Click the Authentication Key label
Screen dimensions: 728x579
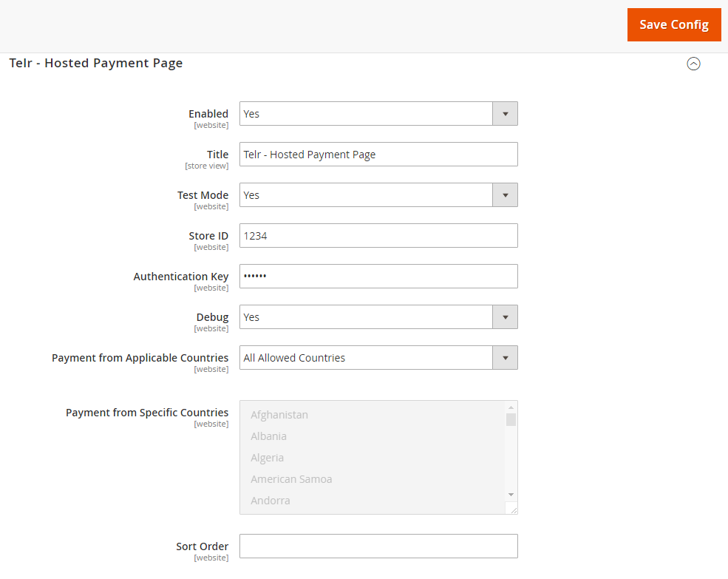pyautogui.click(x=181, y=277)
